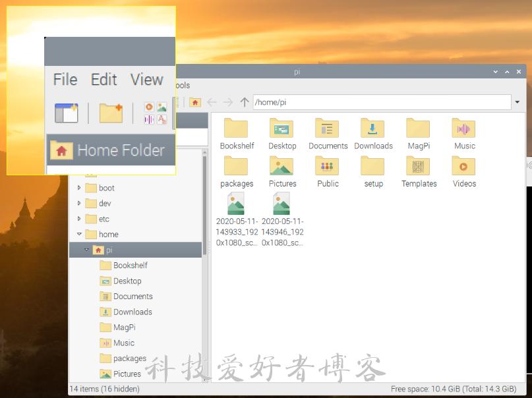The image size is (532, 398).
Task: Select boot in the directory tree
Action: click(x=100, y=188)
